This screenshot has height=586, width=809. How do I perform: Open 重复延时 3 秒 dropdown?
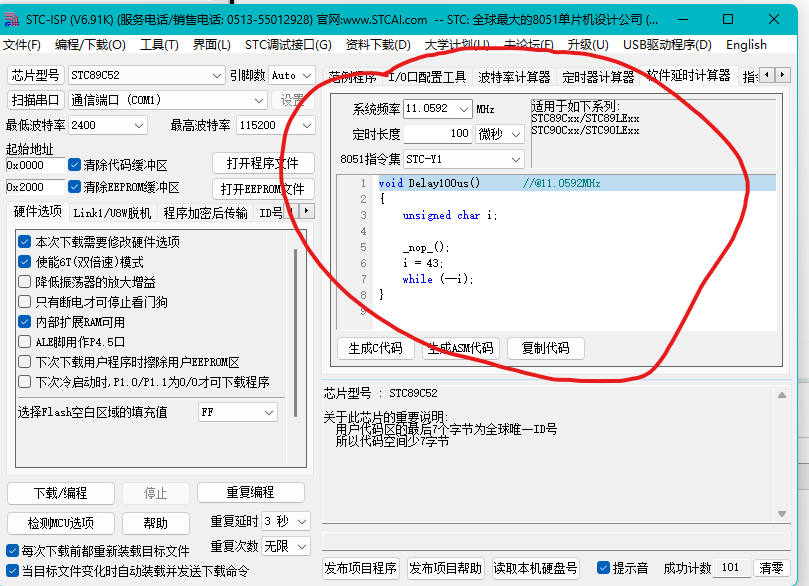285,521
